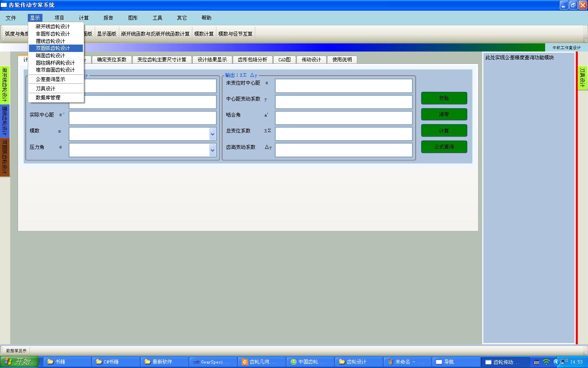Open 齿轮设计 folder in taskbar

pos(359,362)
